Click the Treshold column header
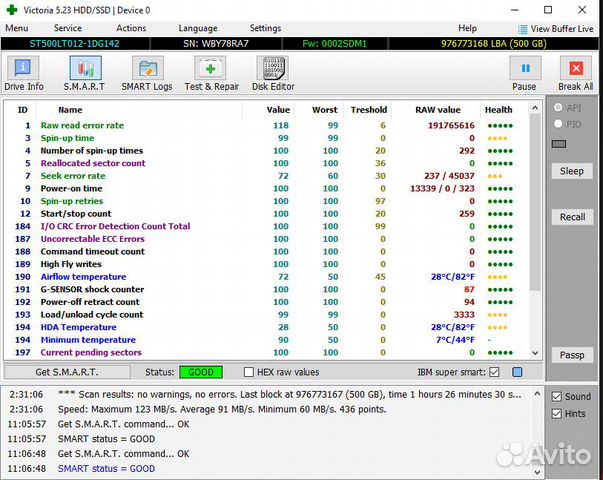This screenshot has width=603, height=480. pyautogui.click(x=368, y=110)
